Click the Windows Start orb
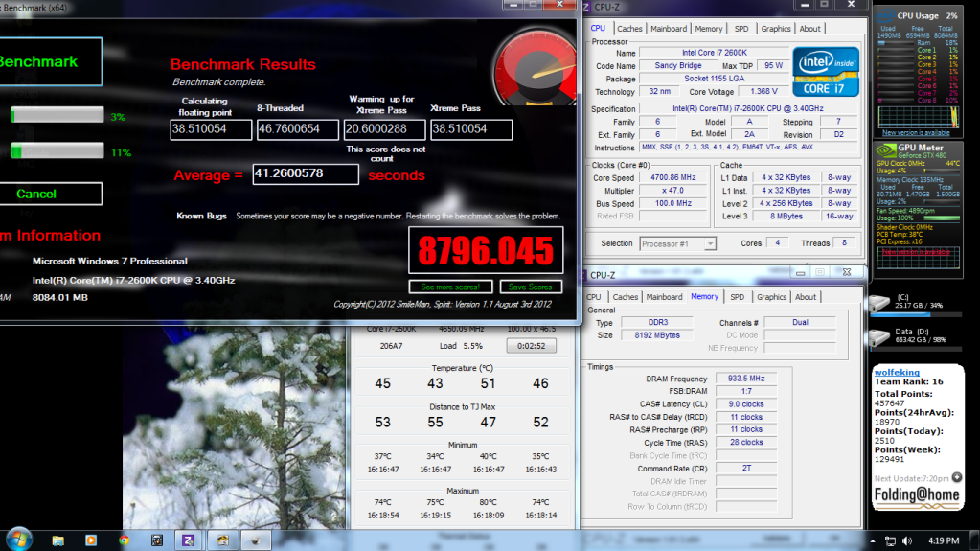Screen dimensions: 980x551 point(19,540)
